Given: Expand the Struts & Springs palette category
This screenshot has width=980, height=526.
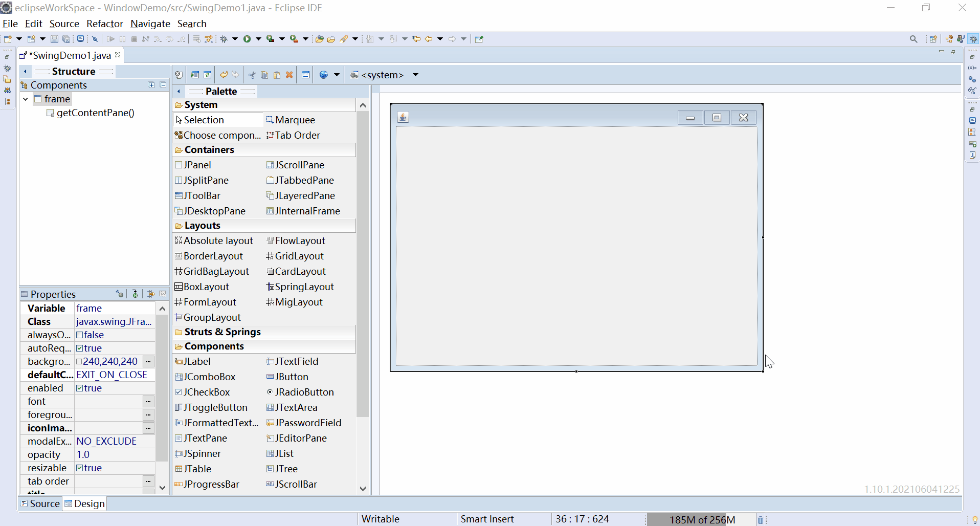Looking at the screenshot, I should (263, 332).
